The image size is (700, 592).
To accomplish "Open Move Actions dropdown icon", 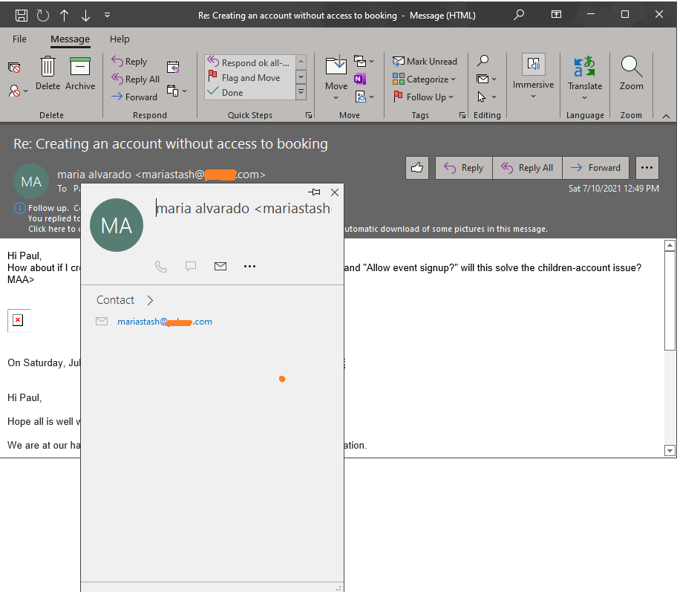I will 364,97.
